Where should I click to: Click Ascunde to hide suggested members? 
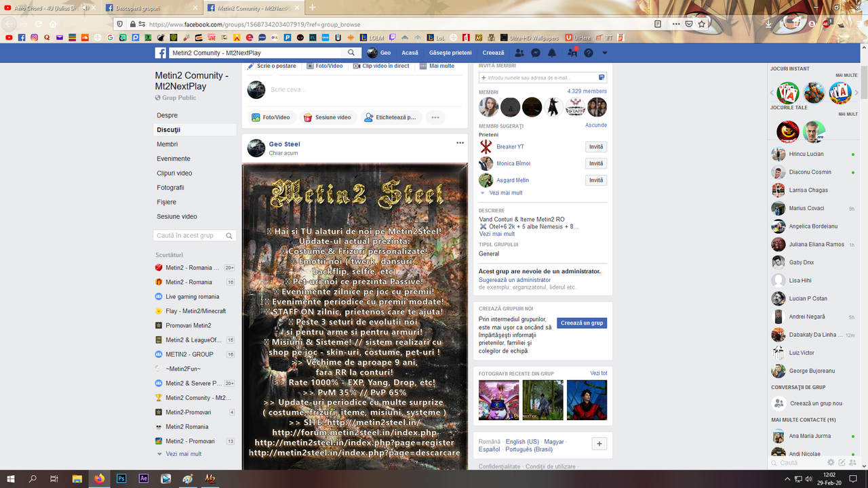click(x=596, y=125)
